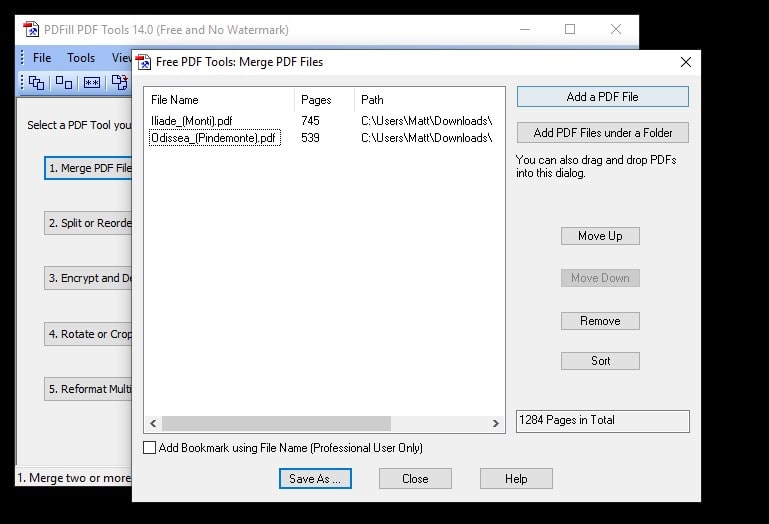Click Add PDF Files under a Folder
This screenshot has width=769, height=524.
tap(603, 132)
